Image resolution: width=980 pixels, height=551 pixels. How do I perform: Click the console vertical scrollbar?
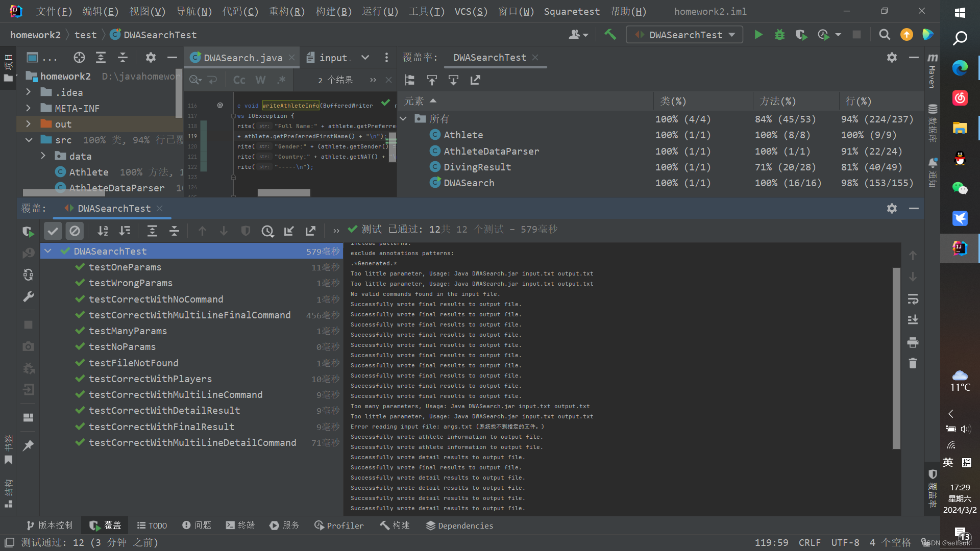896,357
